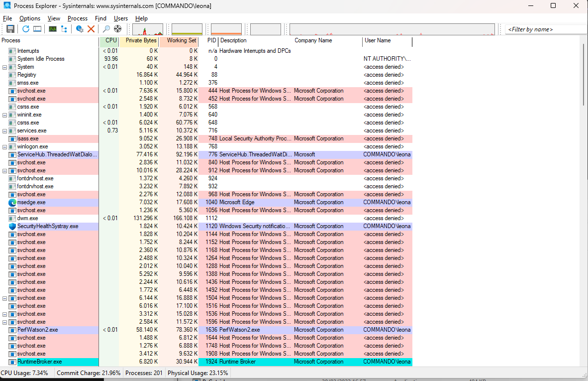Click the Save toolbar icon
The image size is (588, 381).
tap(10, 29)
